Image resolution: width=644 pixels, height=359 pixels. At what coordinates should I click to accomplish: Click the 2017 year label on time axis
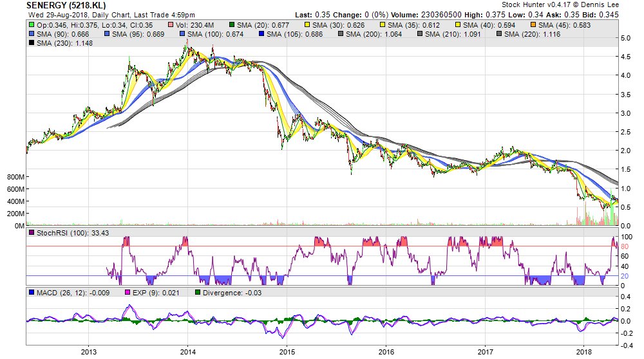tap(485, 352)
